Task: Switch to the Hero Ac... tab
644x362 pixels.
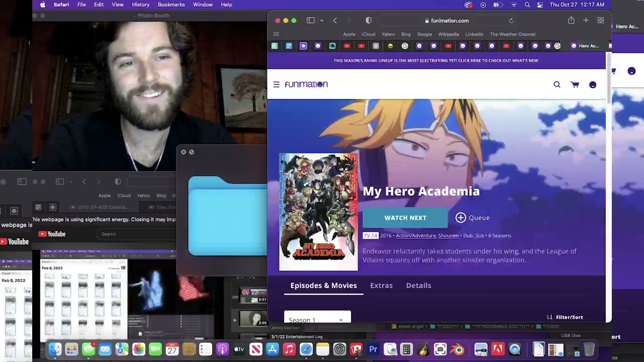Action: coord(585,46)
